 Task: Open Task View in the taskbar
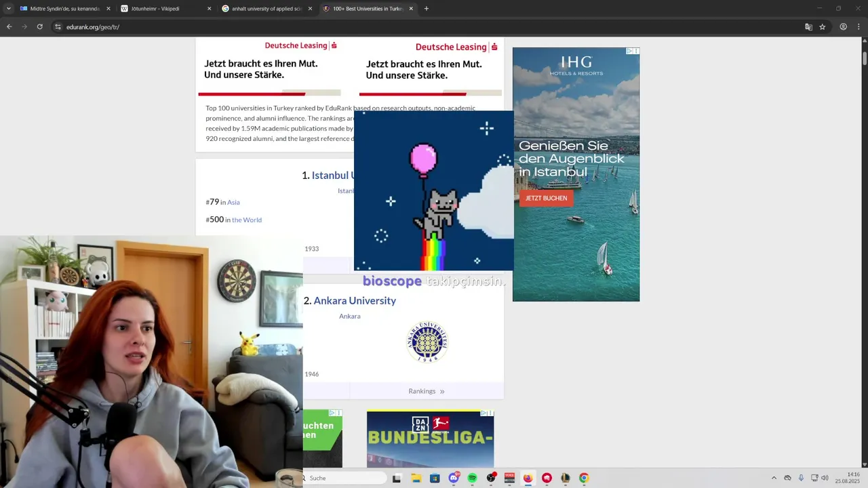coord(397,478)
